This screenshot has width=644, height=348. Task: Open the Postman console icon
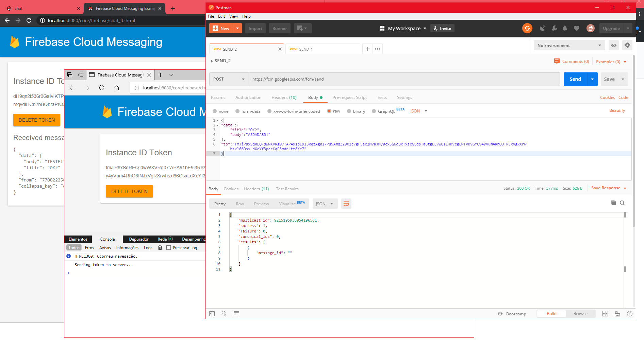pos(236,314)
